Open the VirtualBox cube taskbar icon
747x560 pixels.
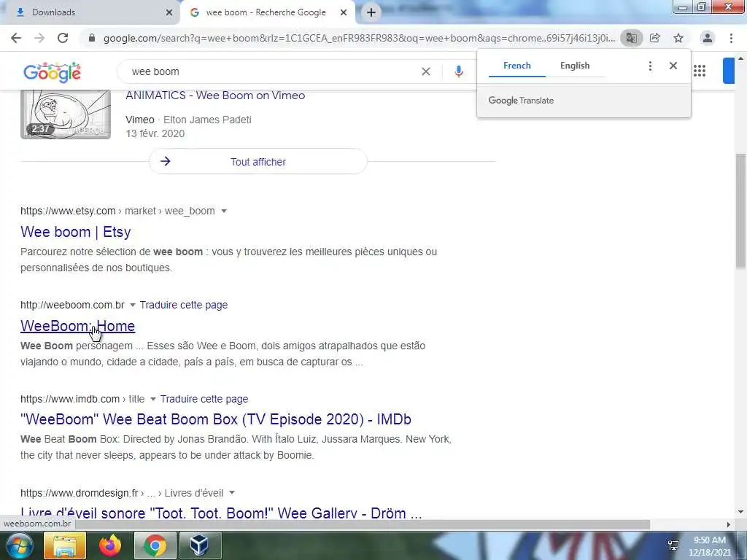200,545
